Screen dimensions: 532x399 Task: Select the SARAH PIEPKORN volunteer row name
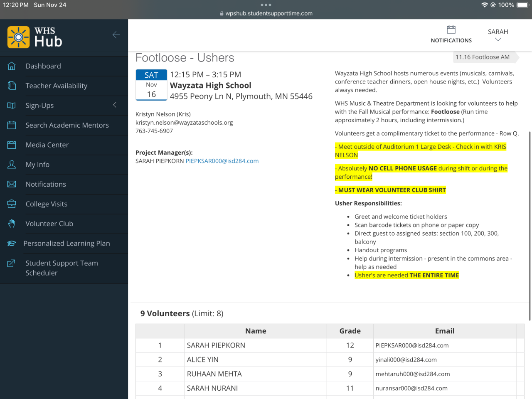point(216,345)
